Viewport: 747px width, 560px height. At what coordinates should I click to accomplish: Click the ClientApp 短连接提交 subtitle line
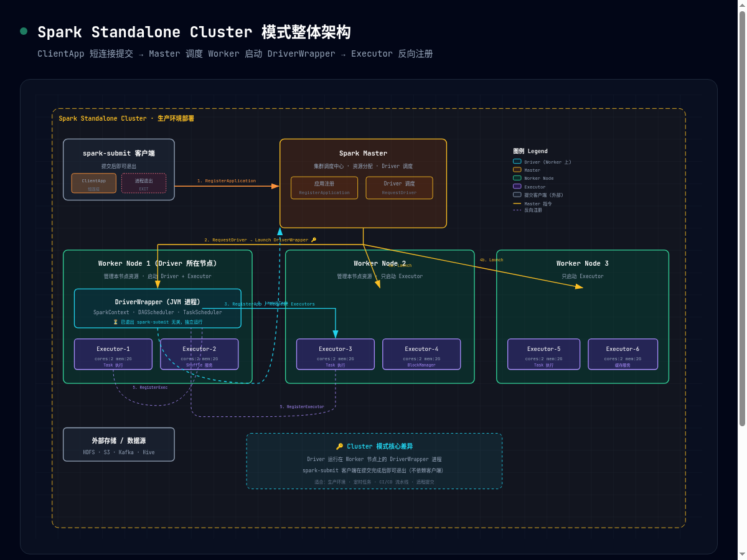point(235,54)
